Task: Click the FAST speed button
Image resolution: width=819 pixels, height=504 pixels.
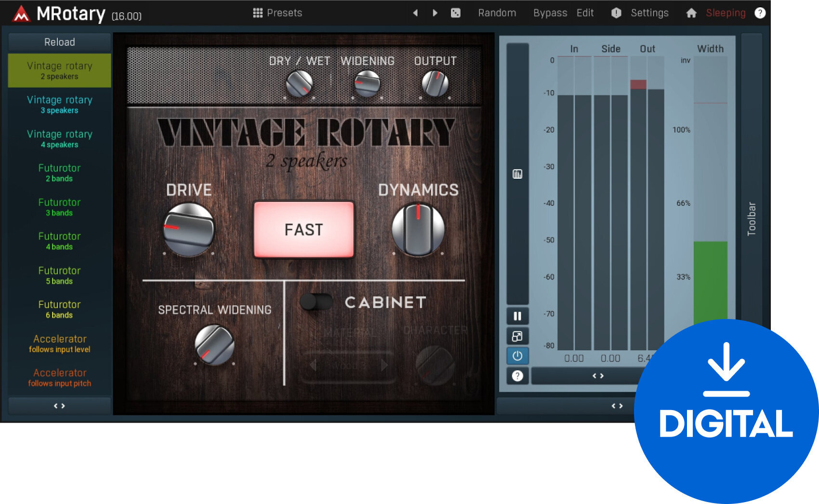Action: click(304, 230)
